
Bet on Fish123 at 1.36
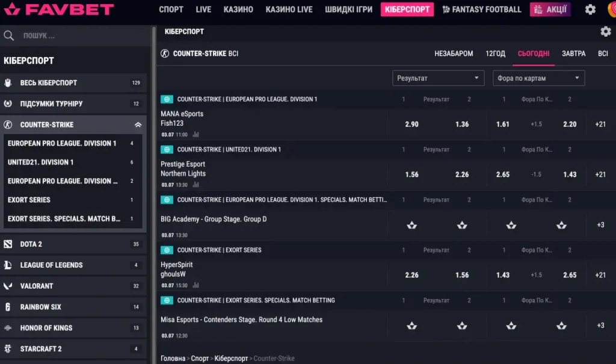(x=462, y=124)
